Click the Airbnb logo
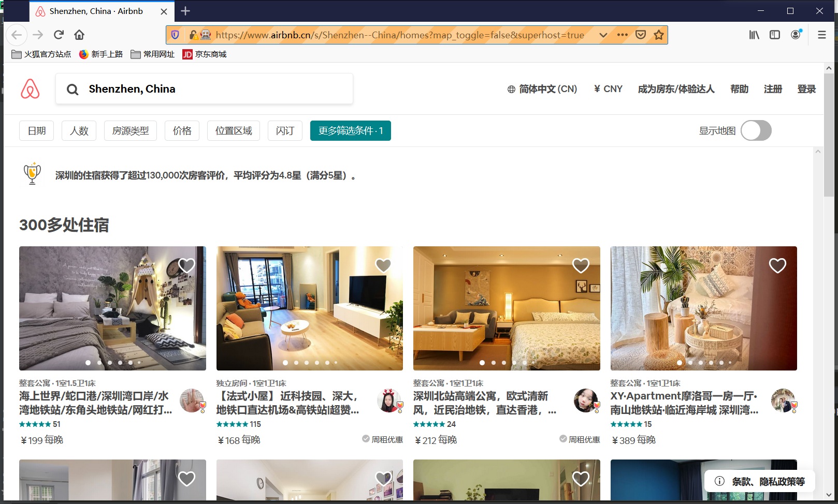The width and height of the screenshot is (838, 504). [31, 88]
